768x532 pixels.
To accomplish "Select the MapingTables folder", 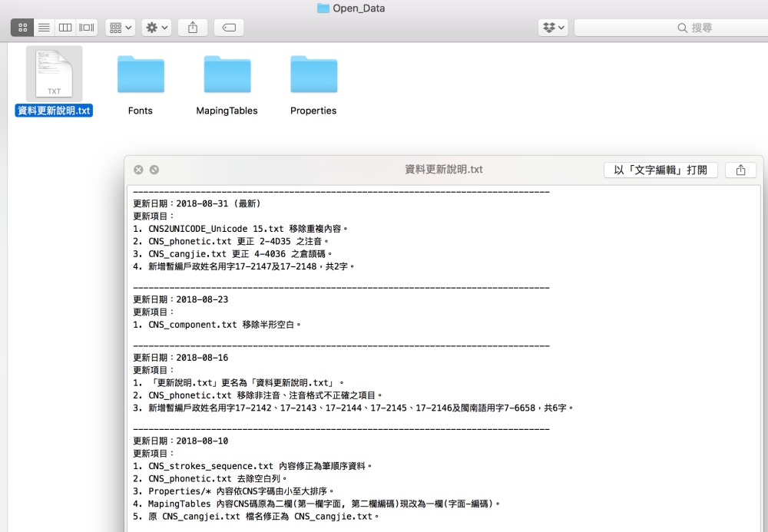I will pyautogui.click(x=227, y=75).
